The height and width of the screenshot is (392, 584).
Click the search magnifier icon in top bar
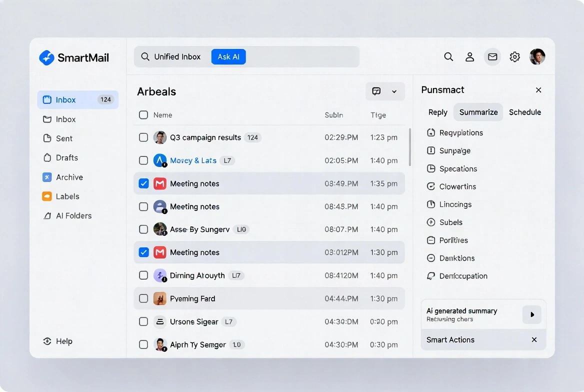448,56
